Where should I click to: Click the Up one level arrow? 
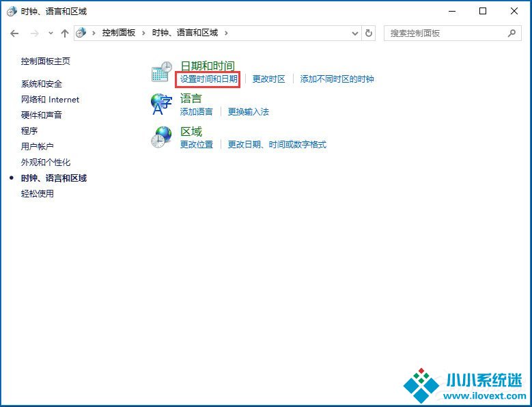coord(64,33)
